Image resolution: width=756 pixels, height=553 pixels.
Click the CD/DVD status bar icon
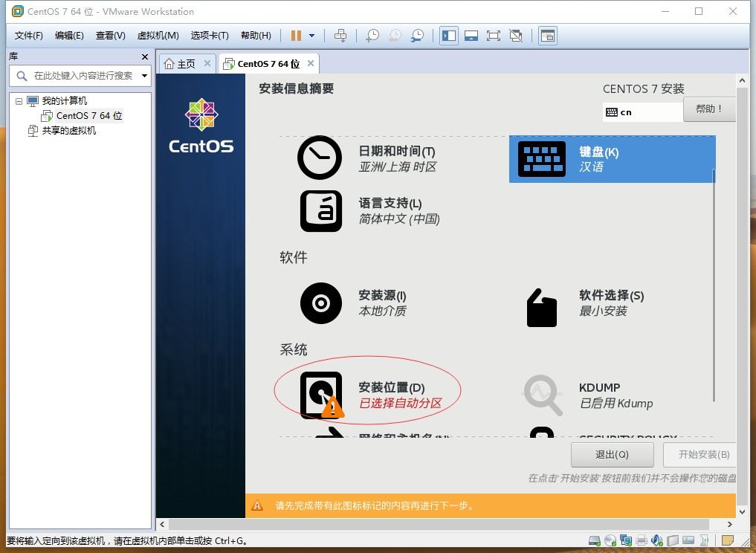click(x=610, y=540)
